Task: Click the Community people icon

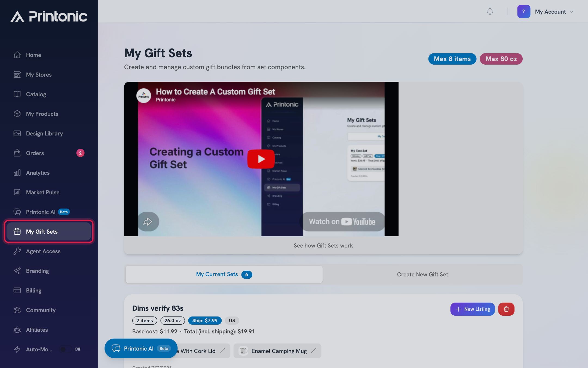Action: click(x=17, y=310)
